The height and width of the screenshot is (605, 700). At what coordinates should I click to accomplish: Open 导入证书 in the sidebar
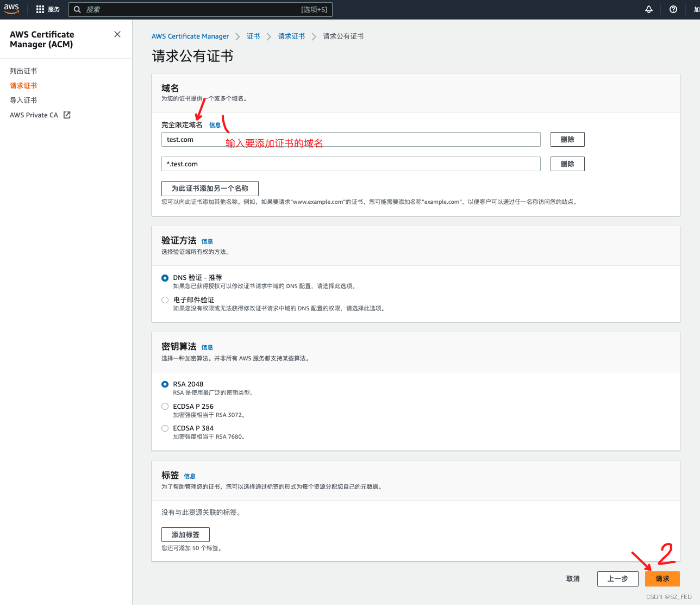tap(23, 100)
